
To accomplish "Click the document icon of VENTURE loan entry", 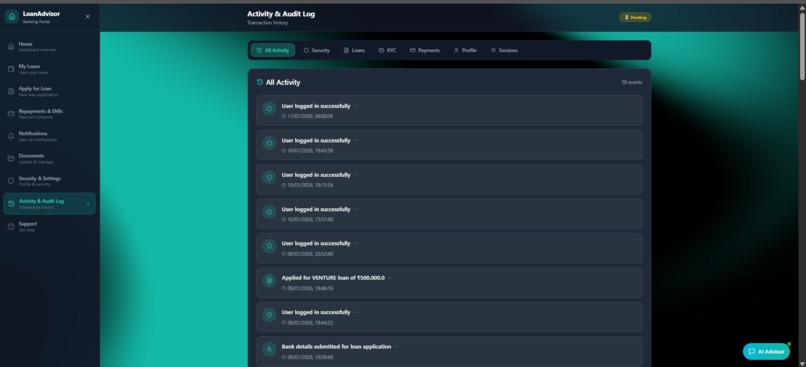I will 269,281.
